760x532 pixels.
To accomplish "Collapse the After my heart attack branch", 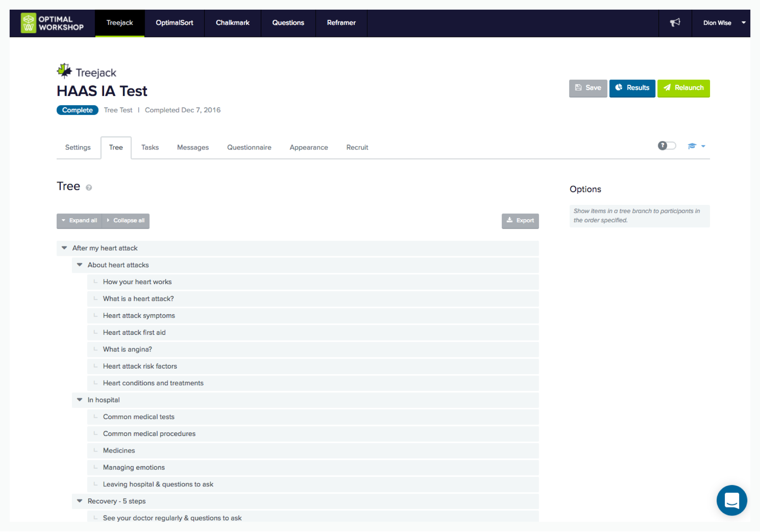I will click(x=64, y=248).
